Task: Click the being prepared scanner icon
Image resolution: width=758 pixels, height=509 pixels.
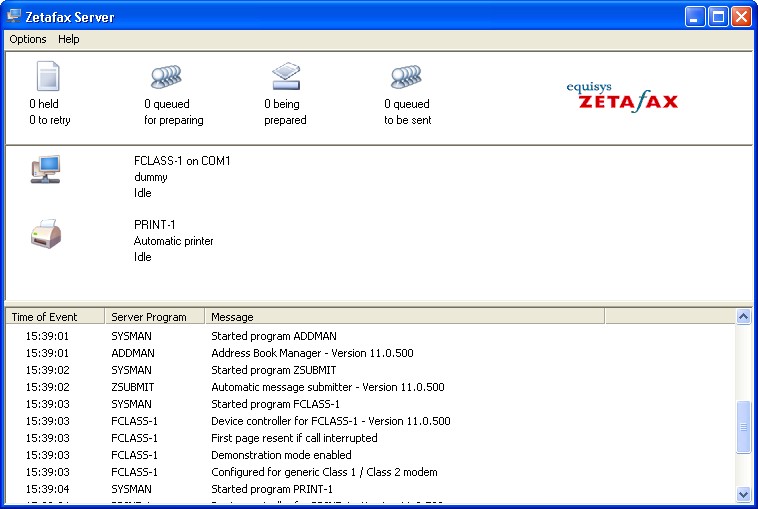Action: click(286, 77)
